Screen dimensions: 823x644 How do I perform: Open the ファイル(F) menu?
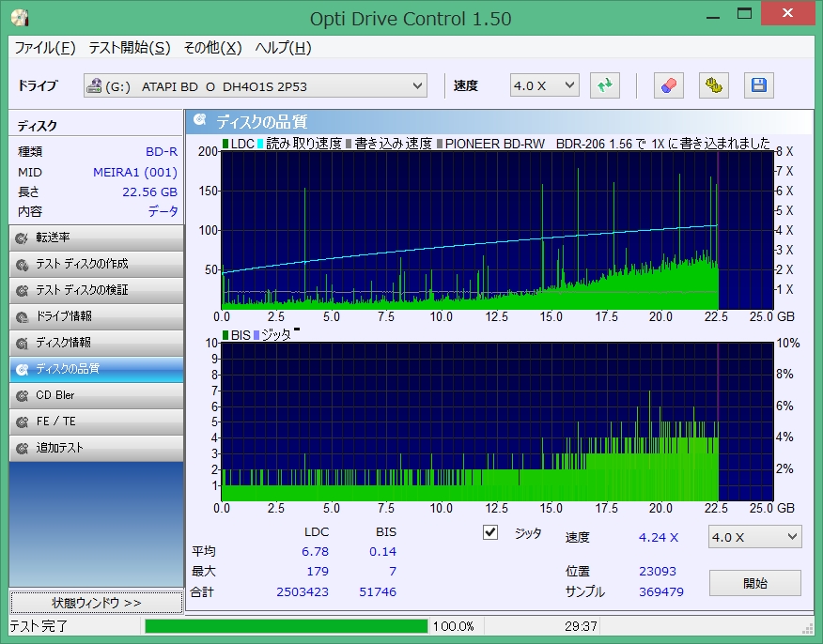[x=44, y=48]
